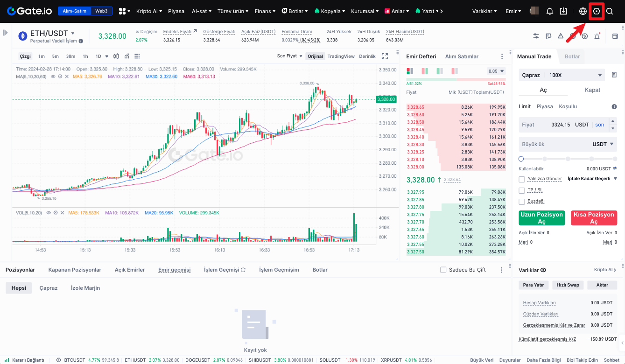Open the chart indicators icon
The image size is (625, 364).
pos(127,56)
